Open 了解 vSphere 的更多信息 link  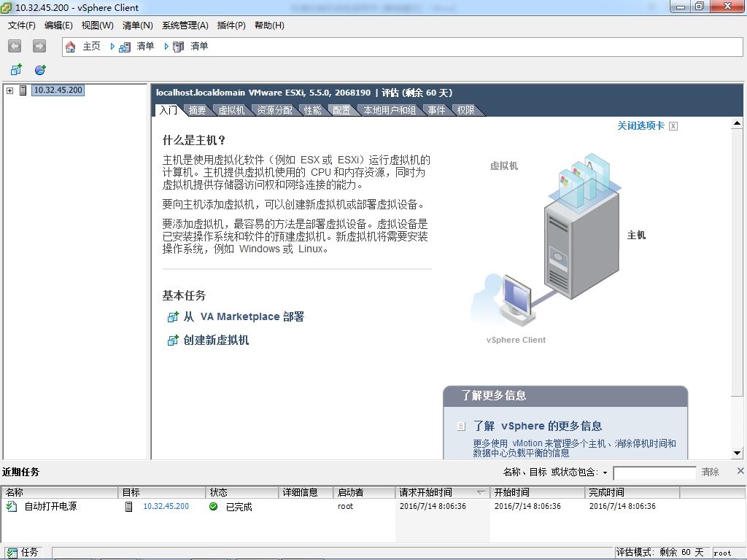pyautogui.click(x=538, y=426)
